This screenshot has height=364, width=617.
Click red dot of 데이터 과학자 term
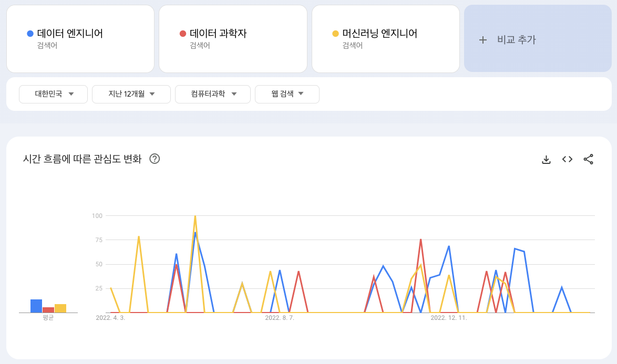[182, 34]
